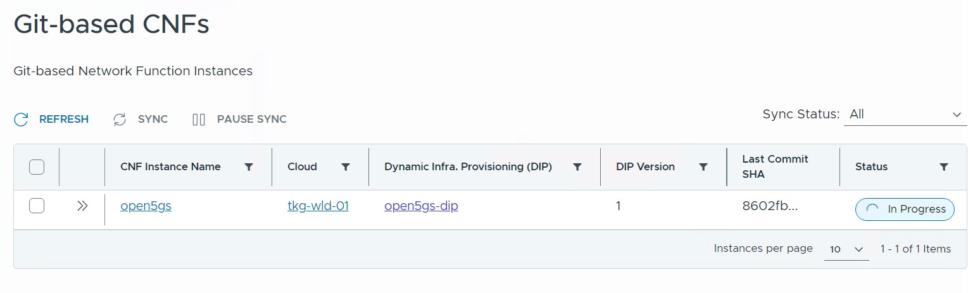Click the In Progress status badge
The height and width of the screenshot is (293, 980).
pyautogui.click(x=904, y=209)
